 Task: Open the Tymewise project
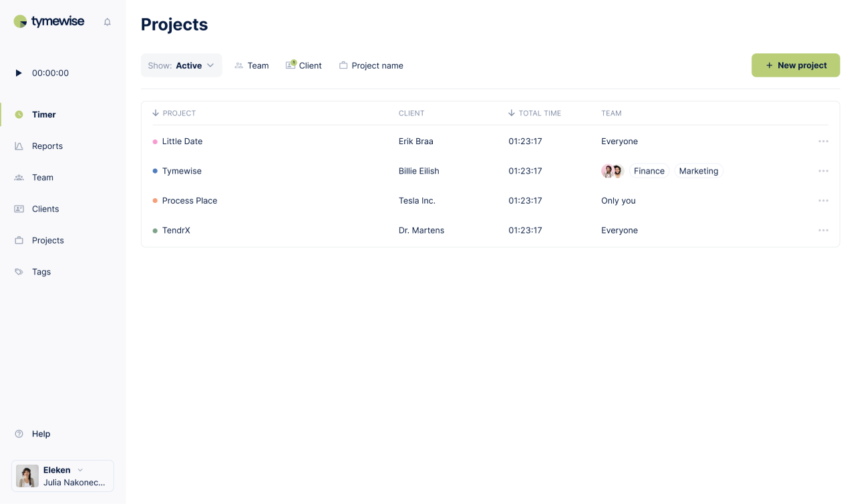click(x=182, y=171)
